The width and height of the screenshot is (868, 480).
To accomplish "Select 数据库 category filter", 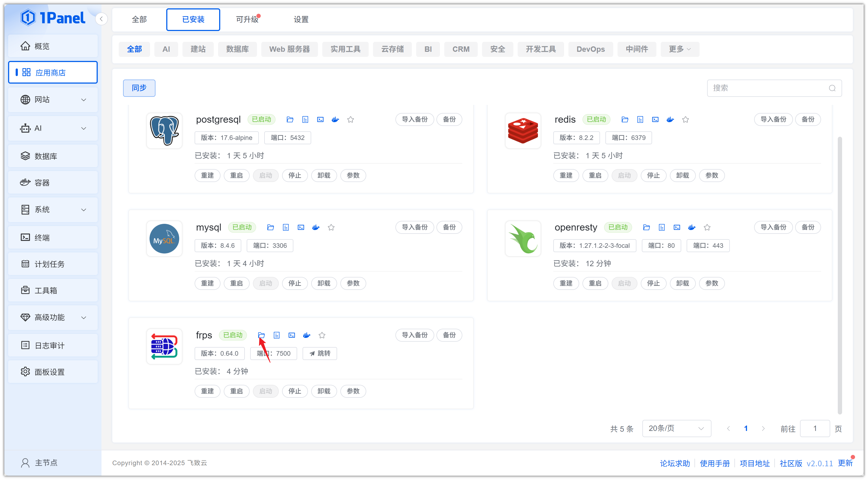I will tap(237, 49).
